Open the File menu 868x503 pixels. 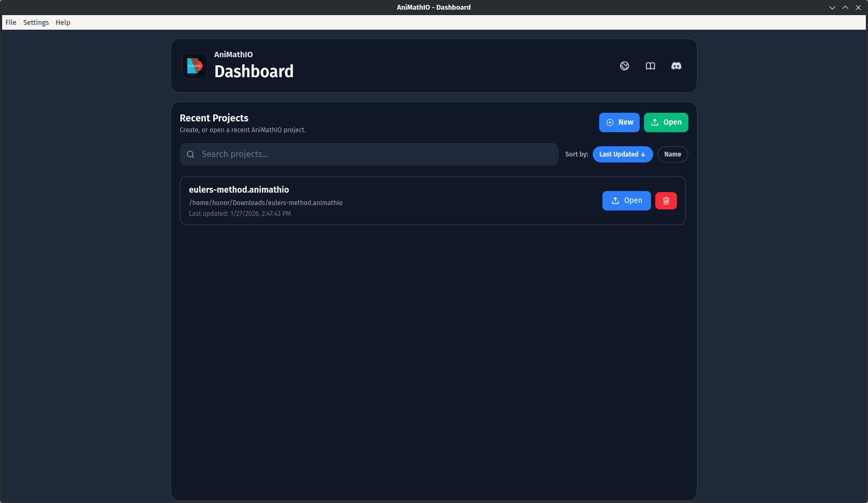11,22
